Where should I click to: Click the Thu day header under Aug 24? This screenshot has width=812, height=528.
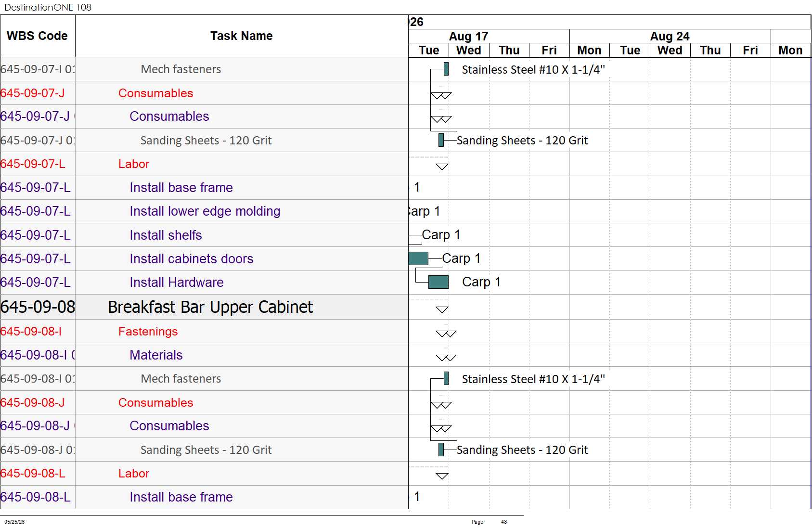[x=710, y=50]
